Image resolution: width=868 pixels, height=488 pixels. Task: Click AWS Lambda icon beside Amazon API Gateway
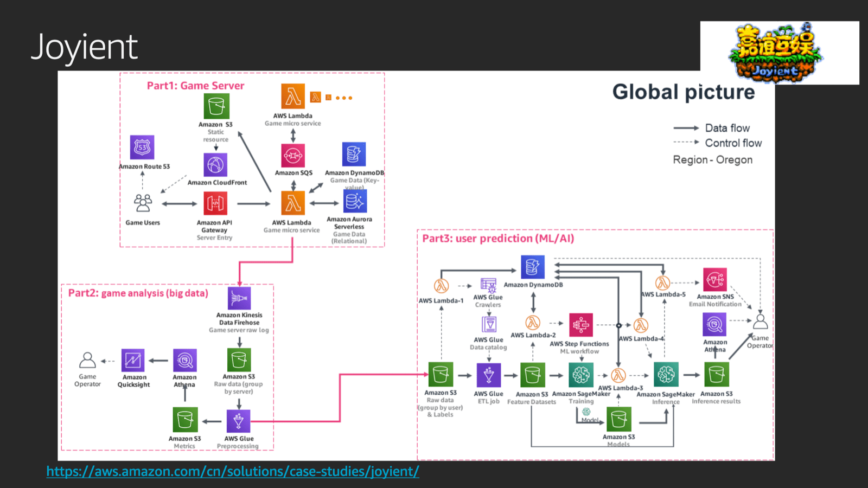tap(293, 203)
